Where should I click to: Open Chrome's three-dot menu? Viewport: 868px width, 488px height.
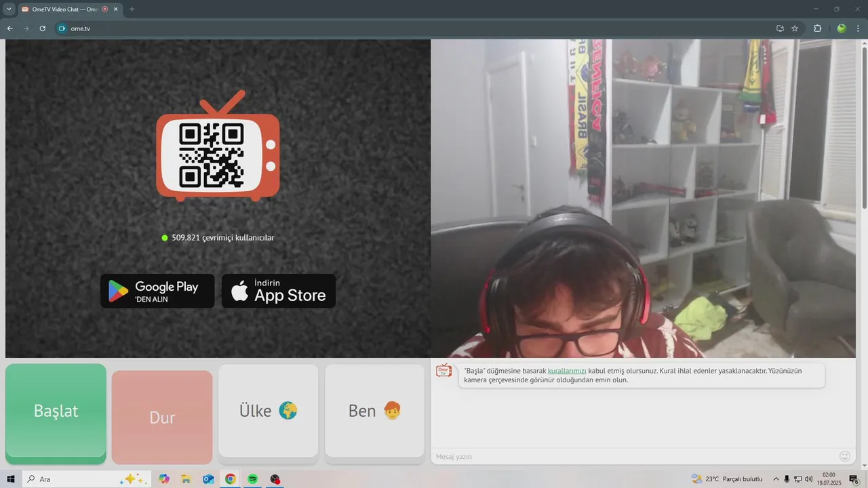click(859, 28)
